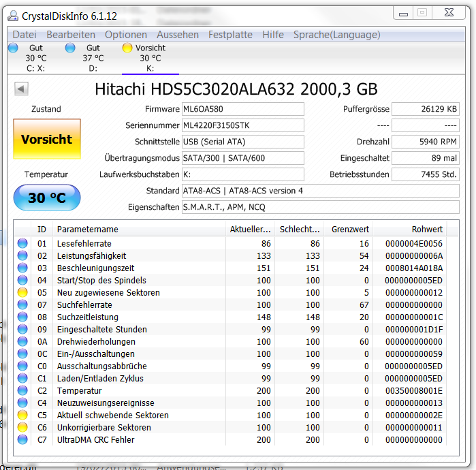Click the yellow warning icon for Aktuell schwebende Sektoren
The width and height of the screenshot is (476, 470).
pyautogui.click(x=22, y=416)
